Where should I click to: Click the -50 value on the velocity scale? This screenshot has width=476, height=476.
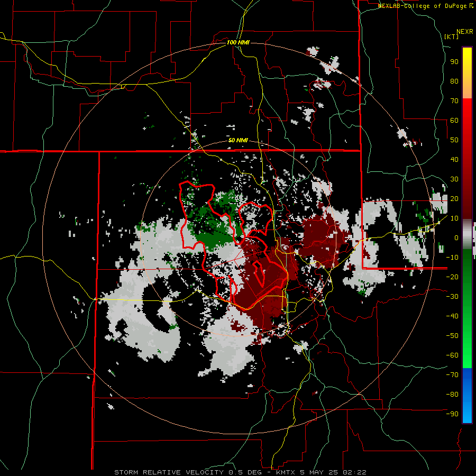coord(452,336)
